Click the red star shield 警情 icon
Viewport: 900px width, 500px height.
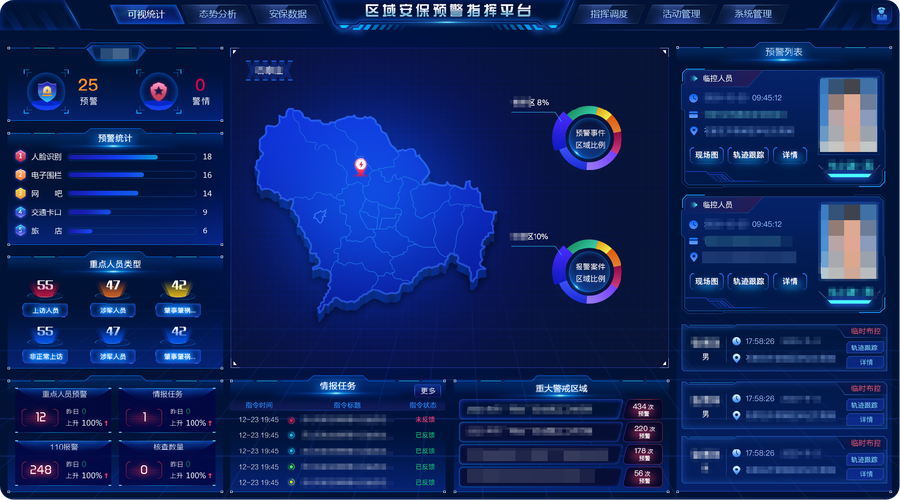(158, 92)
